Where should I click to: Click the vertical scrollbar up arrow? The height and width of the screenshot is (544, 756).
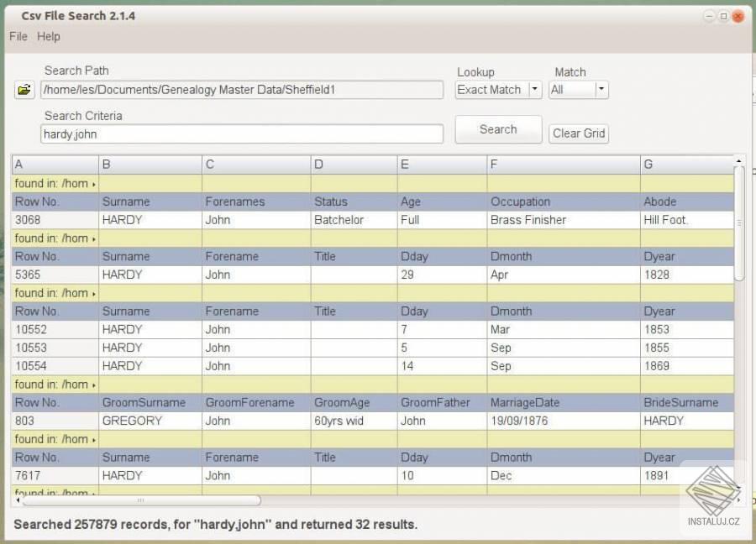[738, 160]
